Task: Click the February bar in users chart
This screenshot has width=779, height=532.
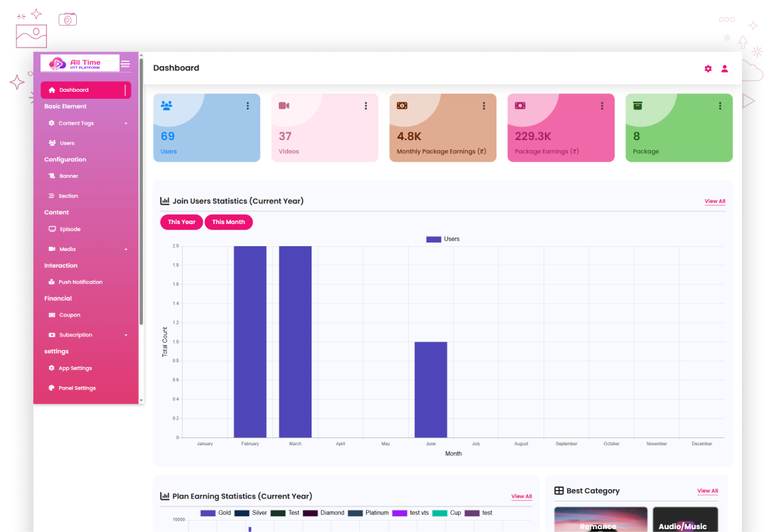Action: point(250,342)
